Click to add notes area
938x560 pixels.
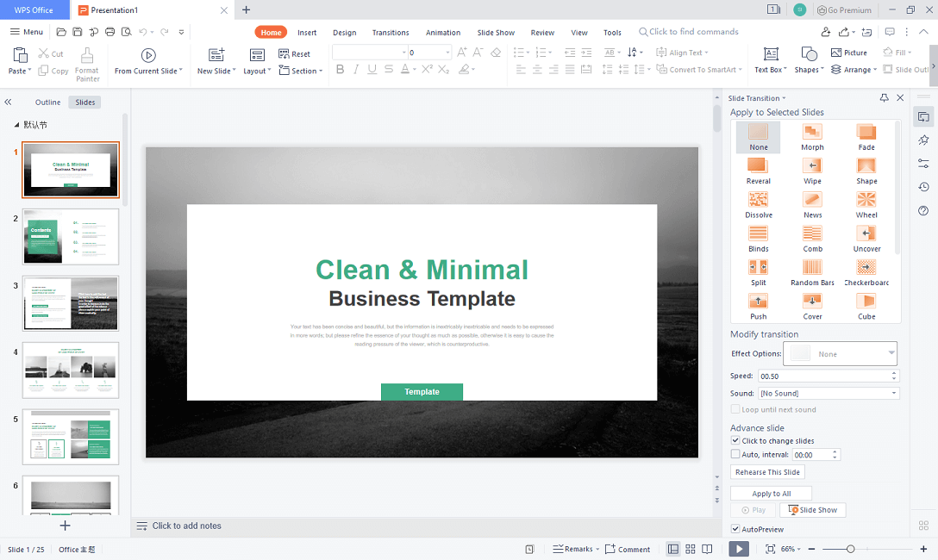pos(186,526)
